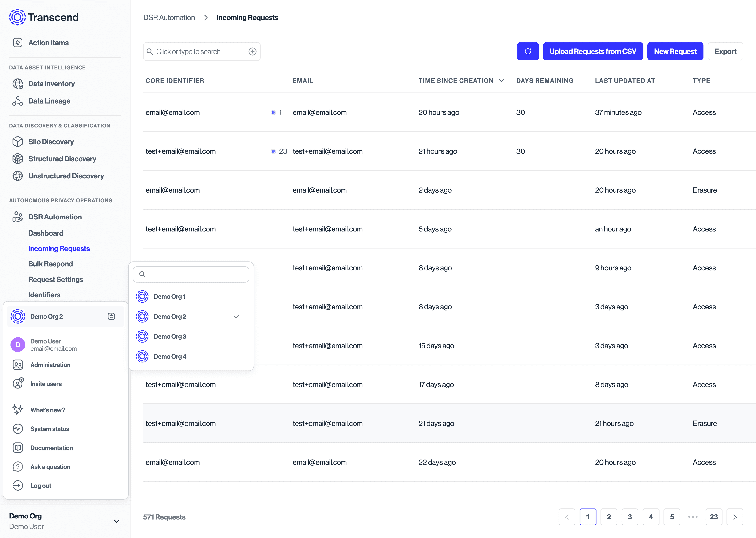The width and height of the screenshot is (756, 538).
Task: Open Data Inventory from the sidebar
Action: point(51,84)
